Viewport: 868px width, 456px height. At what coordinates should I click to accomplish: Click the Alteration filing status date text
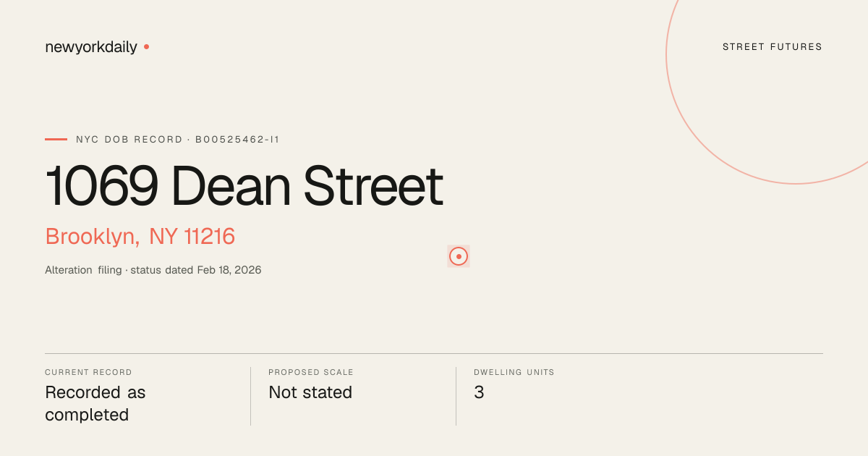click(153, 270)
